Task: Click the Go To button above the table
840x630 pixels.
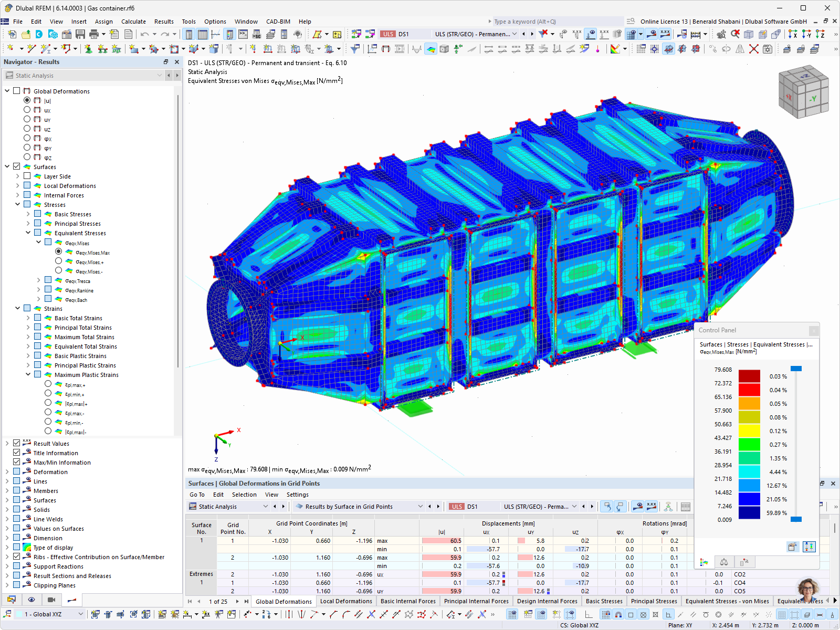Action: point(197,494)
